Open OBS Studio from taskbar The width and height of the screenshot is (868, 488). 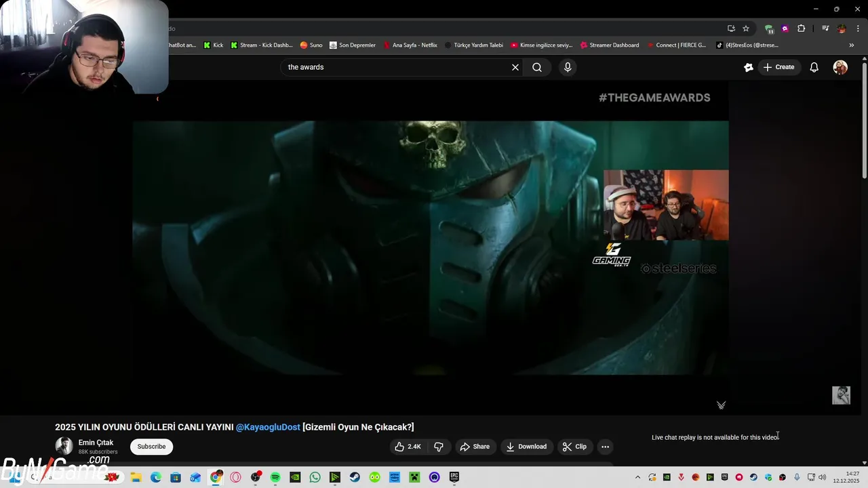pos(256,477)
